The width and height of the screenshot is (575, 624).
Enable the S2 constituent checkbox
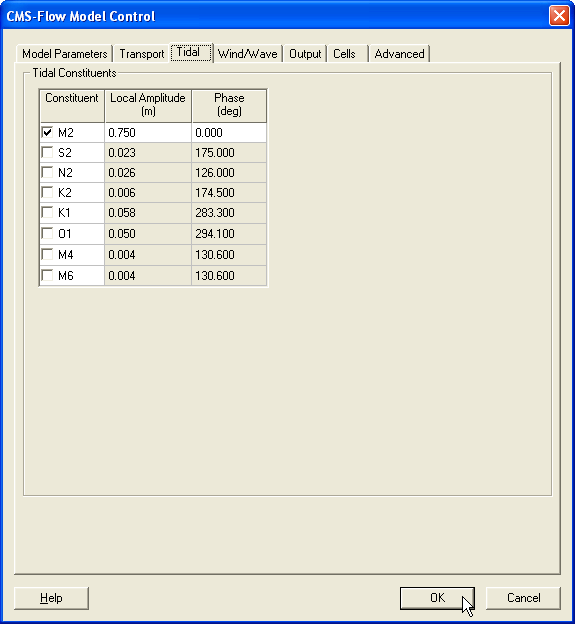47,152
